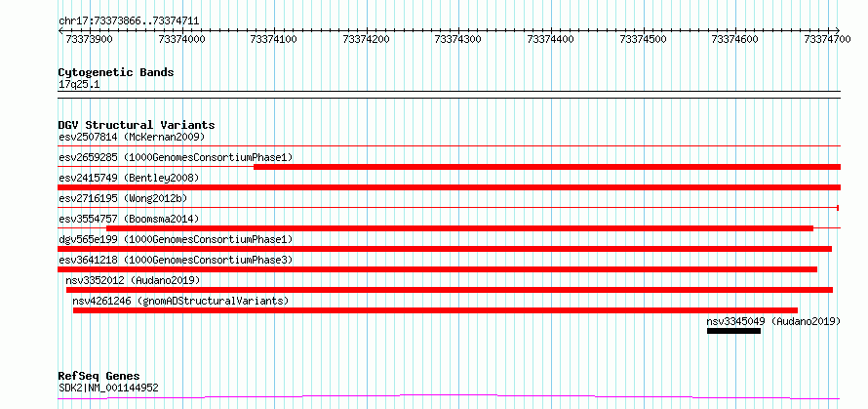Select the esv3554757 (Boomsma2014) label
This screenshot has height=409, width=868.
click(129, 219)
